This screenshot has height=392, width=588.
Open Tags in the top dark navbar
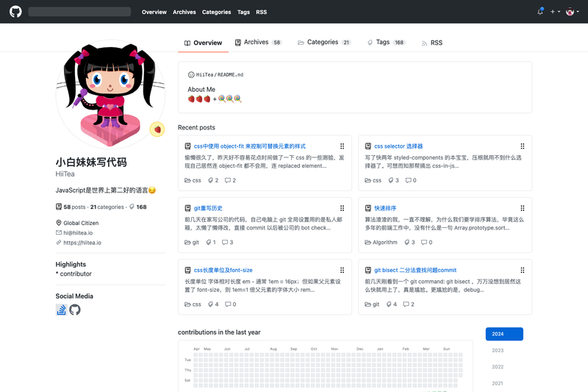[x=243, y=12]
